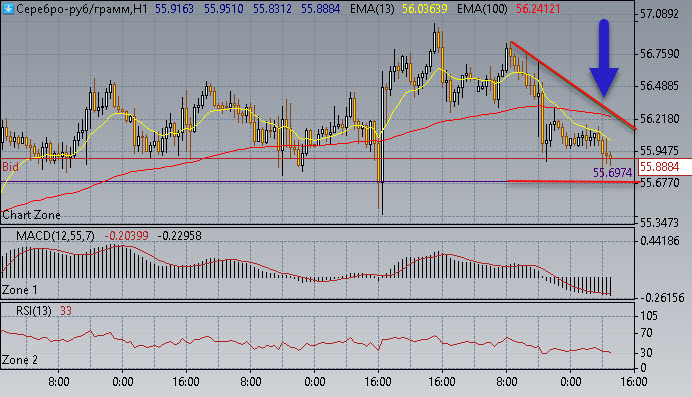The width and height of the screenshot is (692, 397).
Task: Click price axis label 56.7590
Action: click(x=659, y=54)
